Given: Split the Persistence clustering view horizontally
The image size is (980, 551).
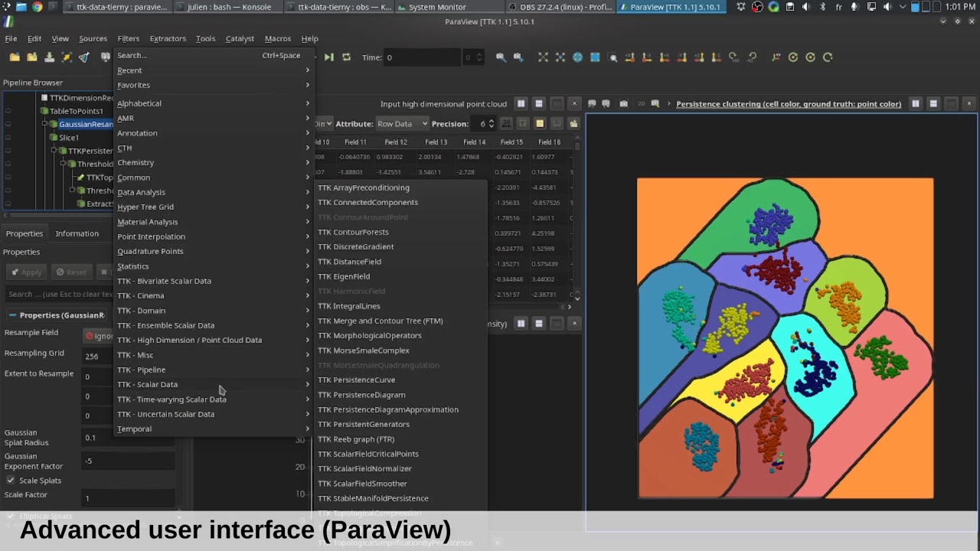Looking at the screenshot, I should tap(916, 104).
